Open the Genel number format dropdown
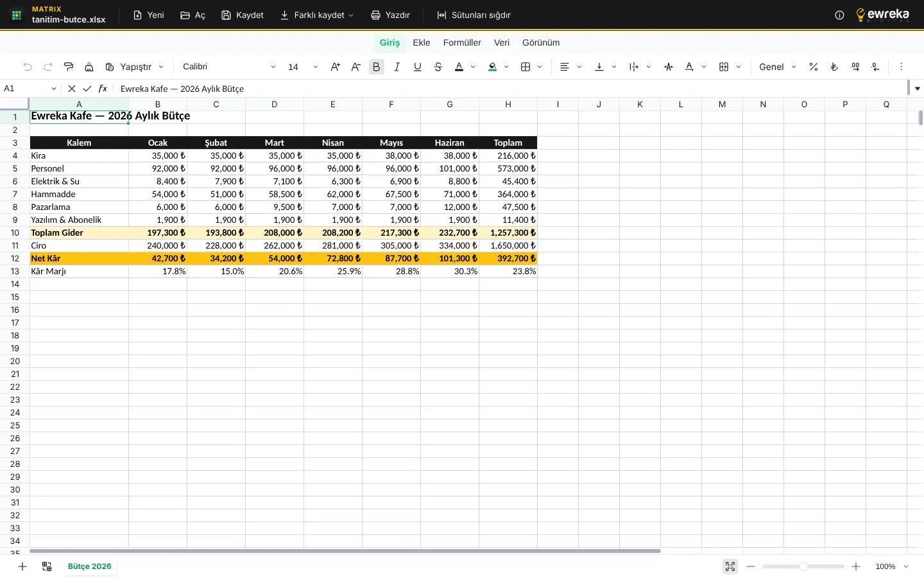 pyautogui.click(x=777, y=67)
